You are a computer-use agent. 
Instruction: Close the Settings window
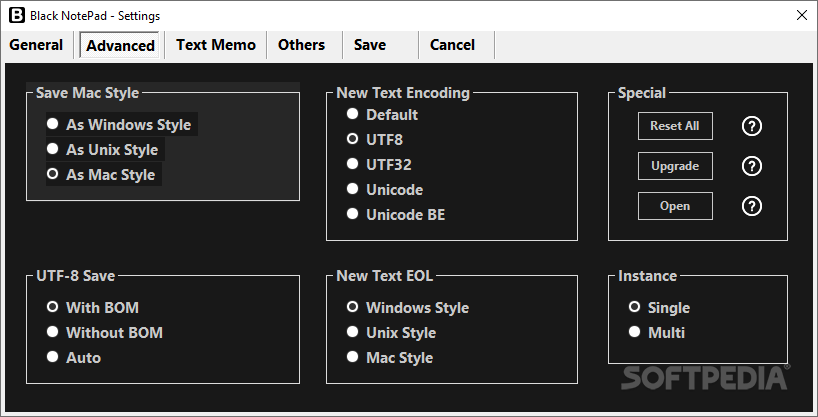802,16
